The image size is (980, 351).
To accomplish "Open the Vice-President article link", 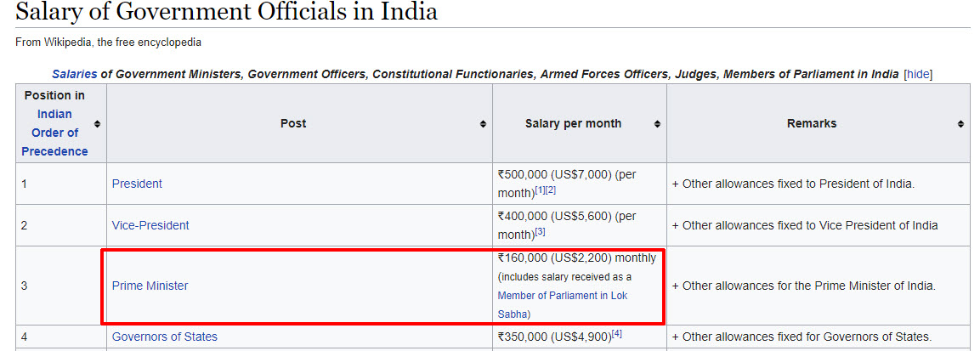I will click(x=150, y=225).
